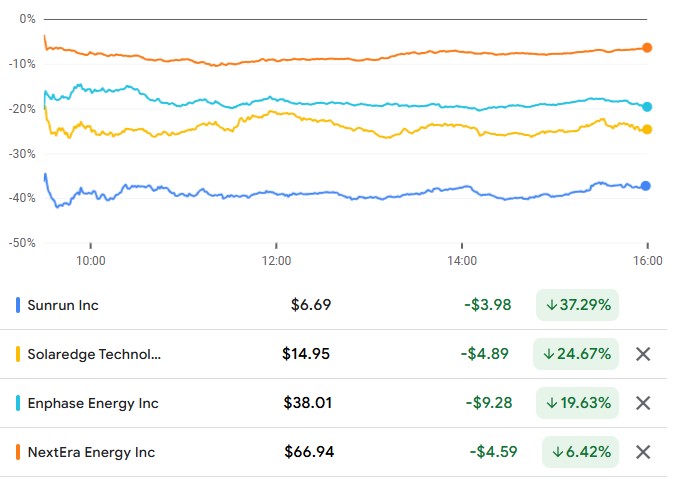
Task: Select the blue Sunrun endpoint dot on chart
Action: [645, 186]
